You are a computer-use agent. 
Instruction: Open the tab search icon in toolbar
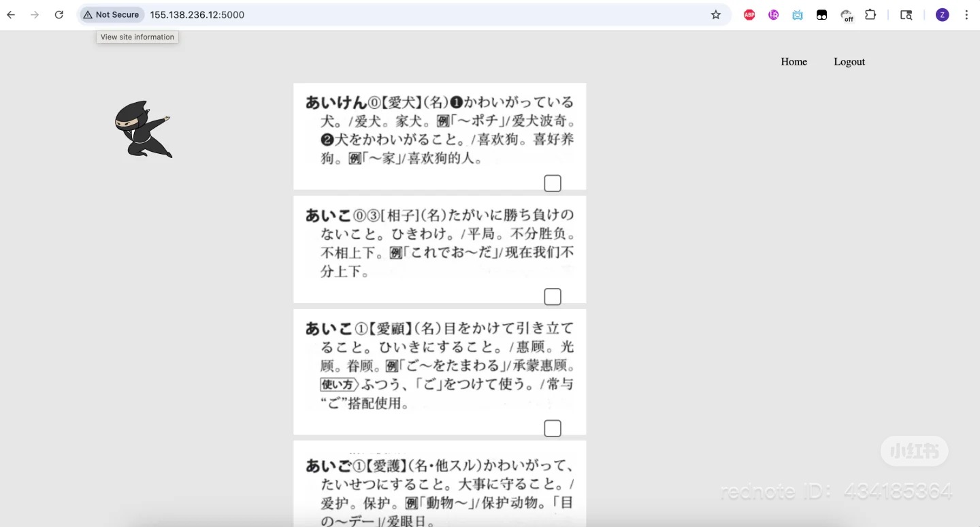[x=906, y=15]
